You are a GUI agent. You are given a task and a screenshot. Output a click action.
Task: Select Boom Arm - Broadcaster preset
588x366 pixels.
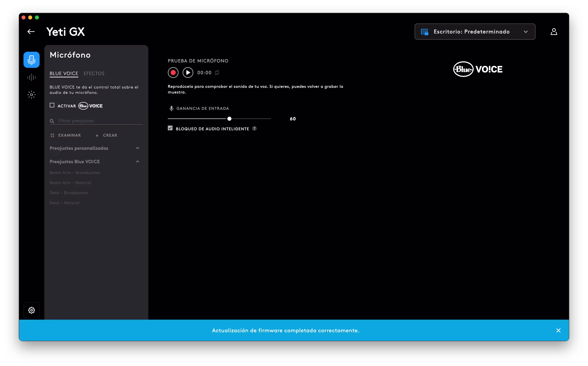[75, 173]
